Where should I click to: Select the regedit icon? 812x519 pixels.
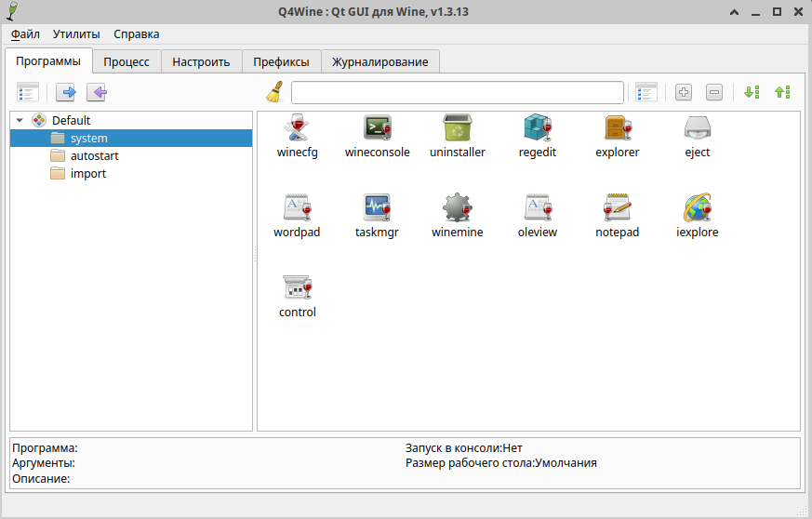[x=538, y=128]
